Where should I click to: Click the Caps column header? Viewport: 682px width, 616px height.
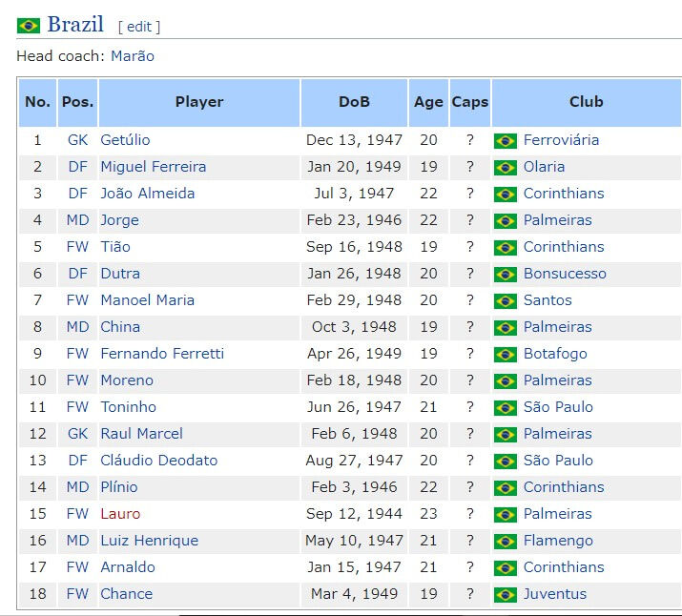pos(470,102)
